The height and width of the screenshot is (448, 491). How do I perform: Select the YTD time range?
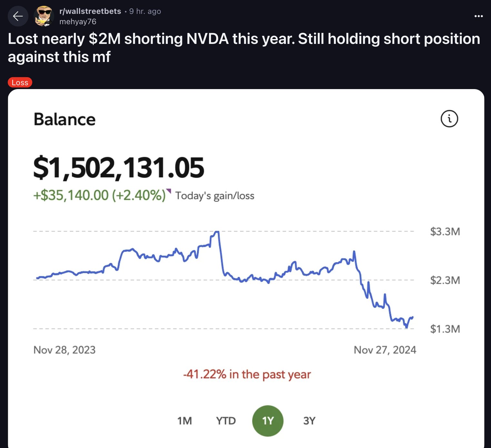point(226,421)
